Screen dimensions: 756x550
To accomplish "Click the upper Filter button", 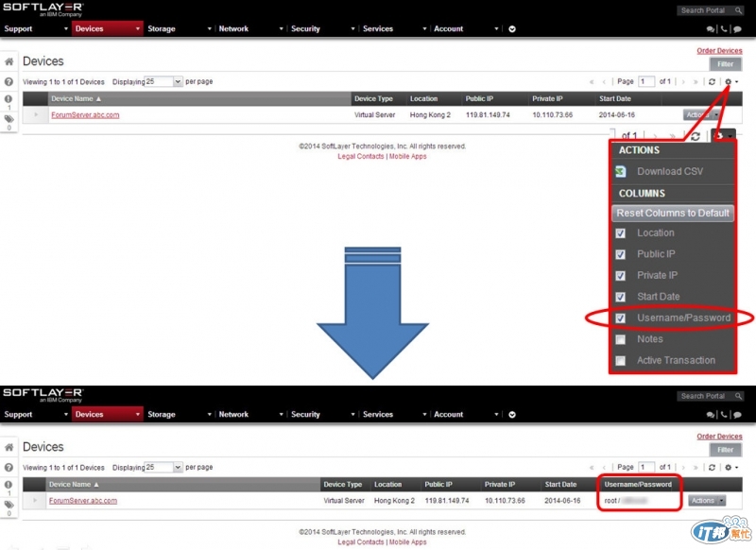I will [725, 64].
